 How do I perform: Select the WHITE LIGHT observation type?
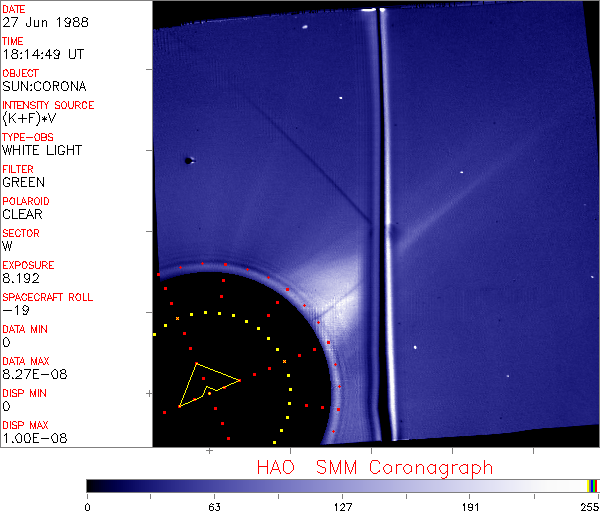(x=41, y=151)
